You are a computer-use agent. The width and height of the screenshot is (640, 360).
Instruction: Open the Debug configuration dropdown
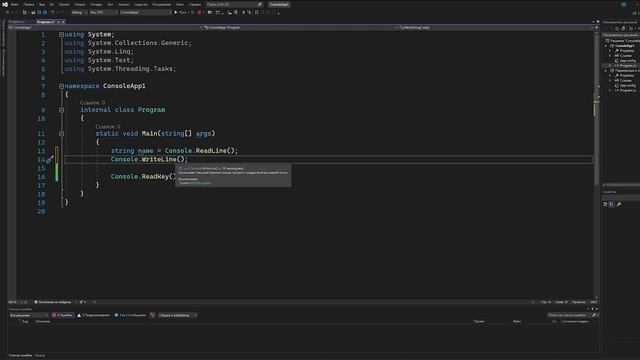coord(79,13)
